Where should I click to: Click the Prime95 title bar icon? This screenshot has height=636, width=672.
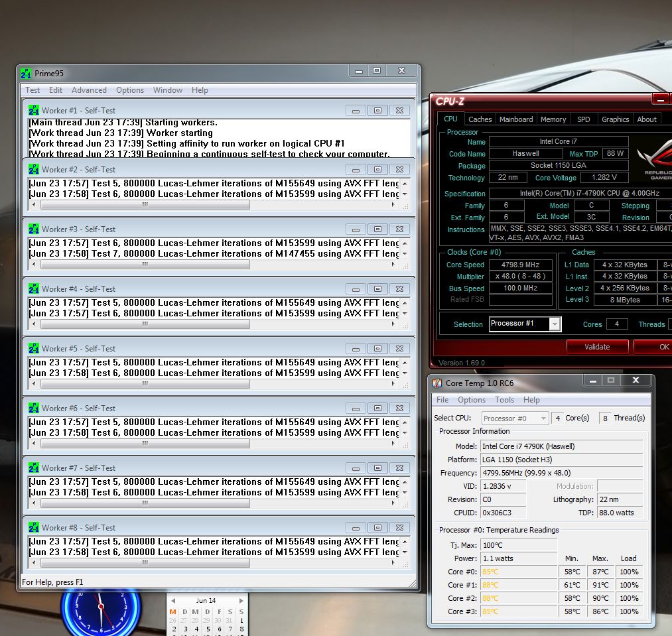26,74
